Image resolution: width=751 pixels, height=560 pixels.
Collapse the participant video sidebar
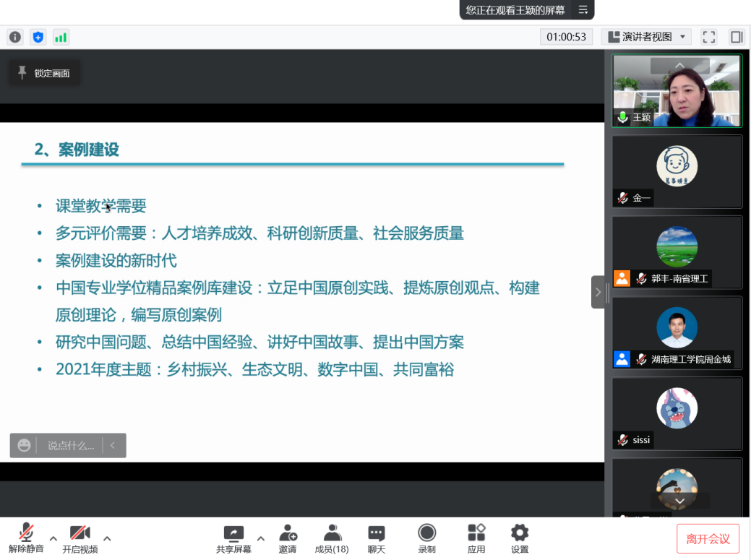click(598, 292)
